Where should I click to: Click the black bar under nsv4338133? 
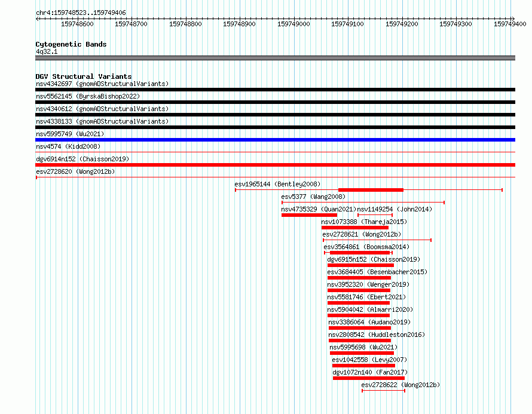click(275, 127)
